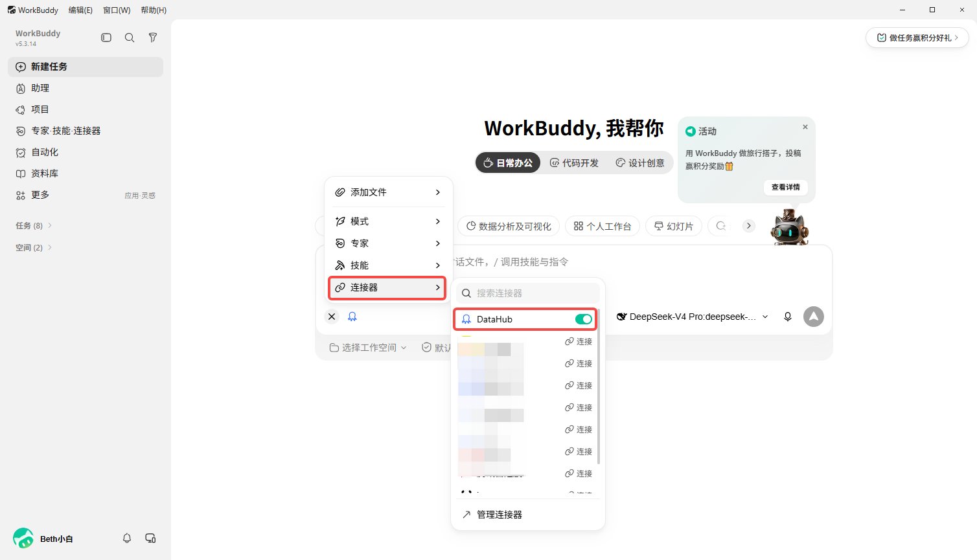Switch to 设计创意 tab

pos(640,163)
